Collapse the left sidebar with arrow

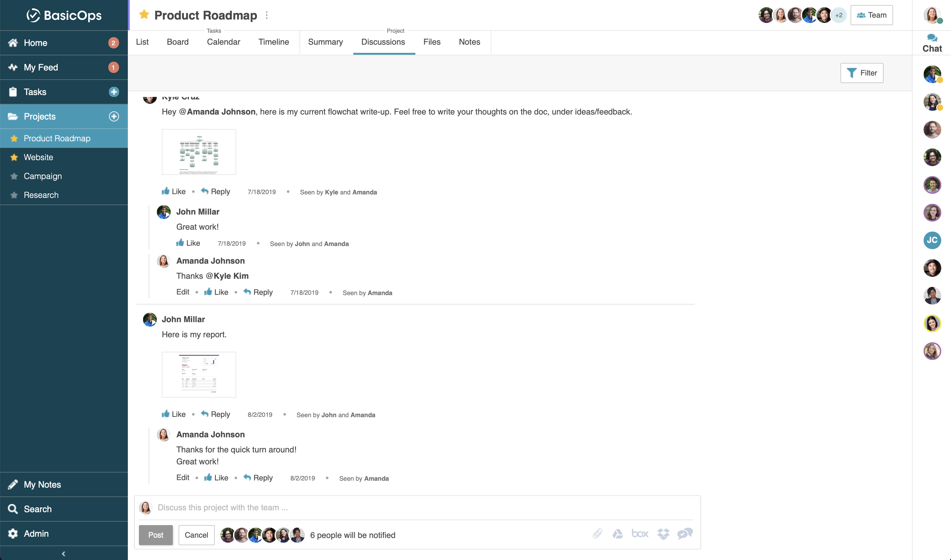(x=63, y=554)
